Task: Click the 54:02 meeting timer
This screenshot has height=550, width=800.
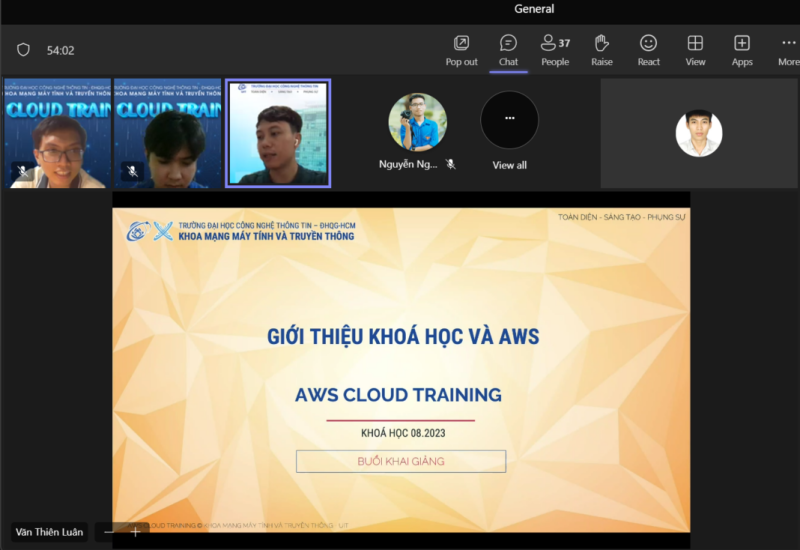Action: [60, 51]
